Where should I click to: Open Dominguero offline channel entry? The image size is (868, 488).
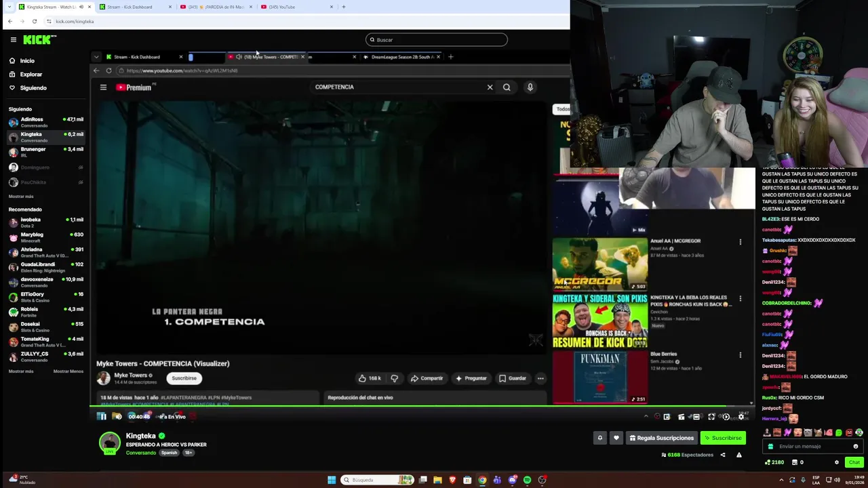45,167
